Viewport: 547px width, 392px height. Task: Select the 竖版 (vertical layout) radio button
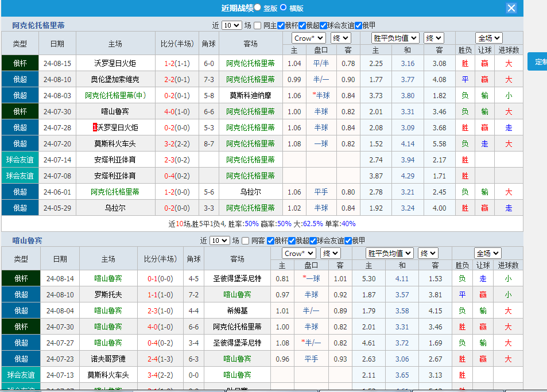click(257, 8)
